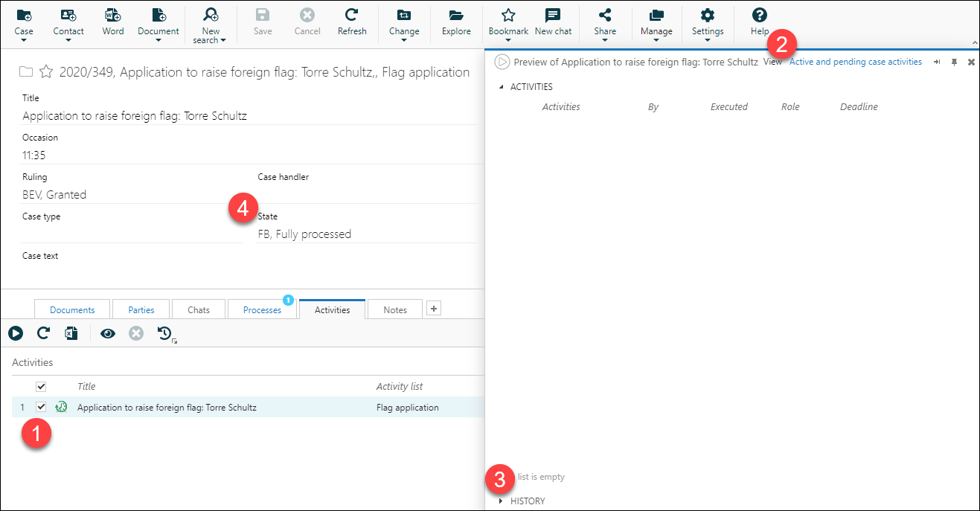Uncheck the Torre Schultz activity row
980x511 pixels.
[x=41, y=407]
